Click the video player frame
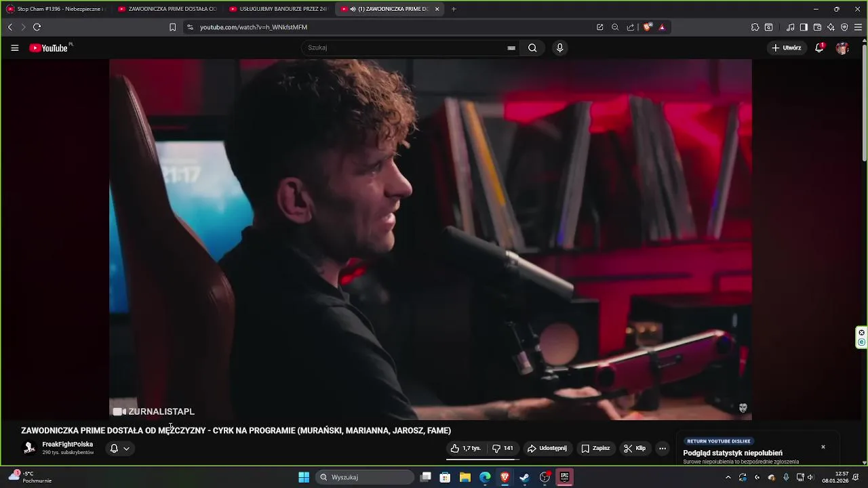 click(431, 239)
